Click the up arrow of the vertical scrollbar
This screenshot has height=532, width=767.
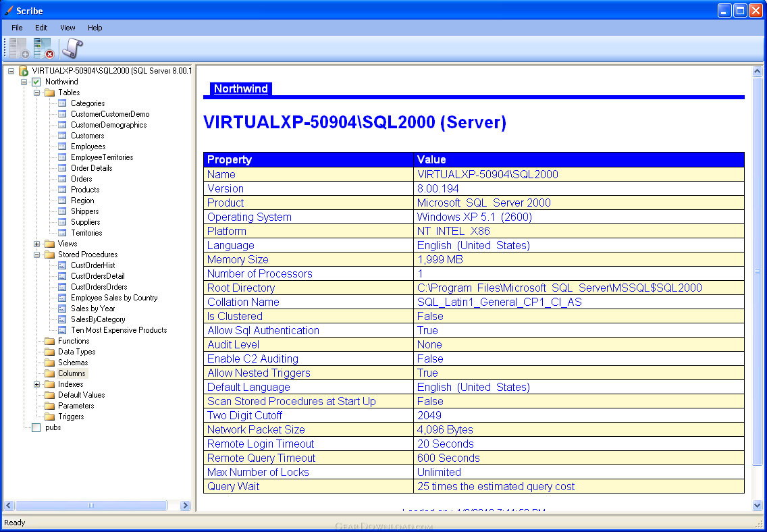click(x=758, y=72)
